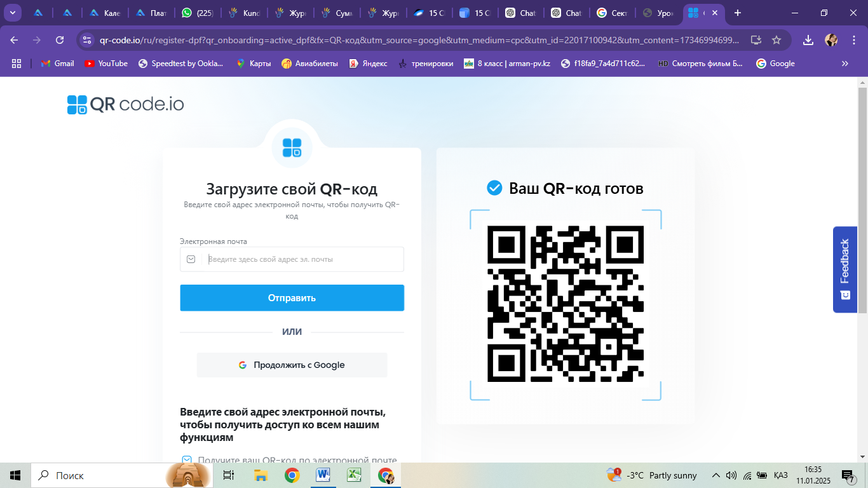Click the QR code.io logo

point(125,104)
